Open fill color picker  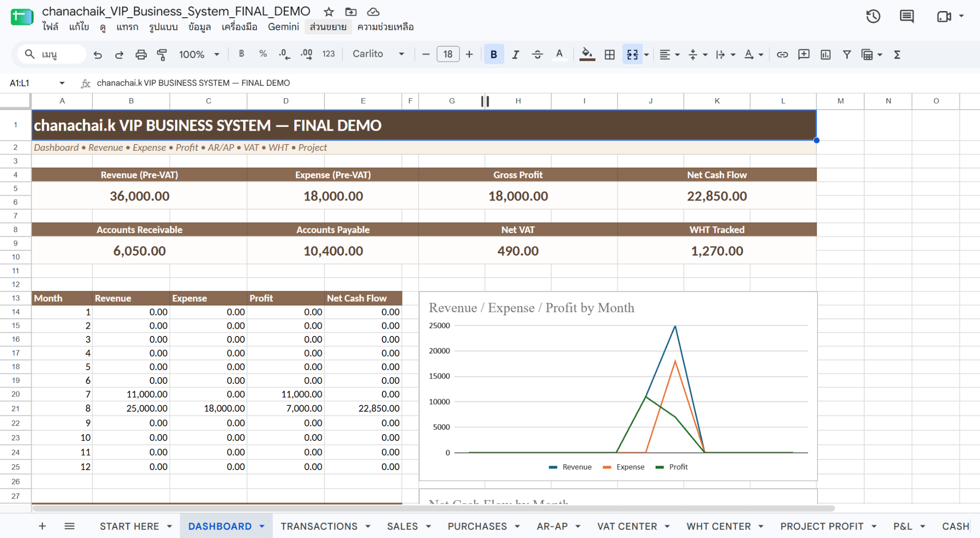pos(587,55)
